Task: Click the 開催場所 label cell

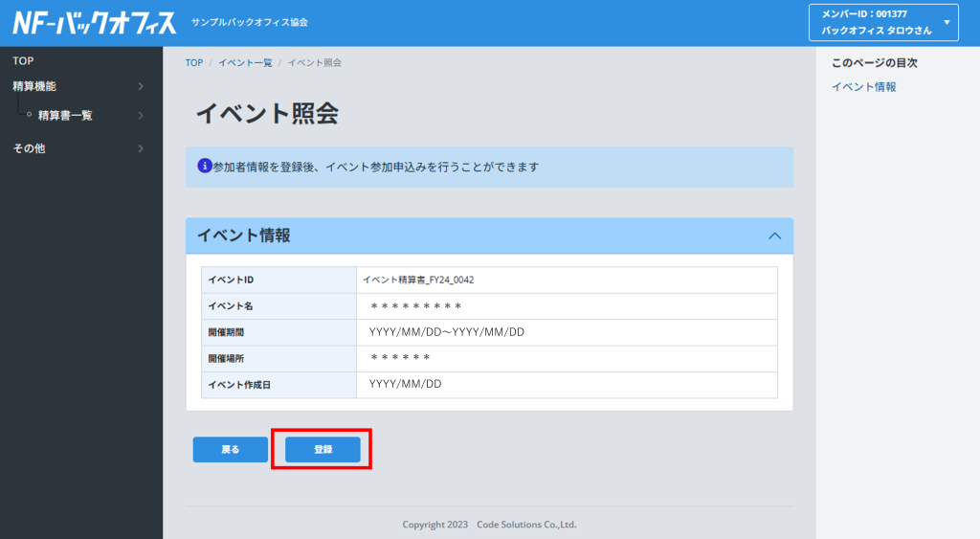Action: 278,358
